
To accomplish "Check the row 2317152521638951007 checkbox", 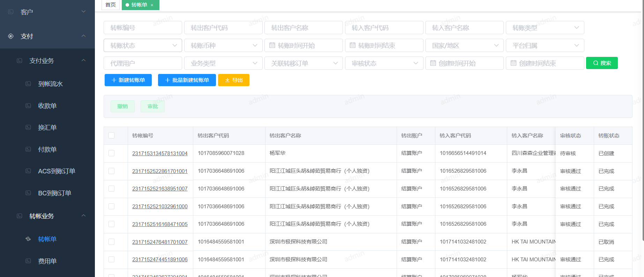I will 111,188.
